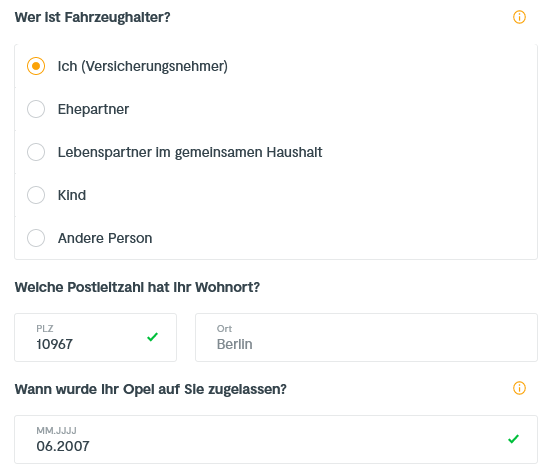The image size is (555, 475).
Task: Choose the 'Ehepartner' radio option
Action: pyautogui.click(x=36, y=109)
